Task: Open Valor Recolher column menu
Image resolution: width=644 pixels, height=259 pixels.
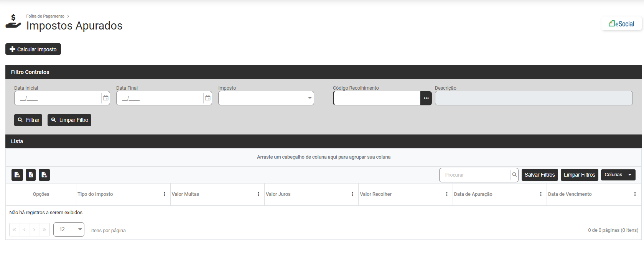Action: [x=447, y=194]
